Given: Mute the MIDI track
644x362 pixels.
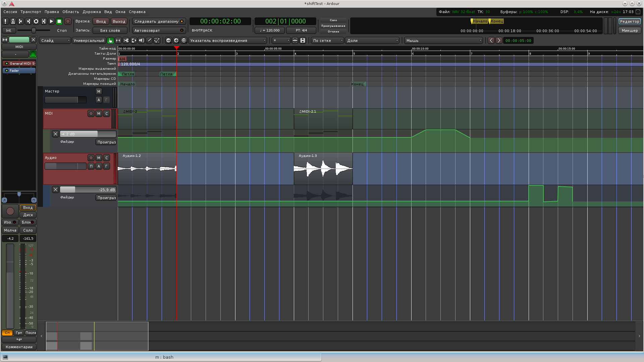Looking at the screenshot, I should tap(99, 114).
